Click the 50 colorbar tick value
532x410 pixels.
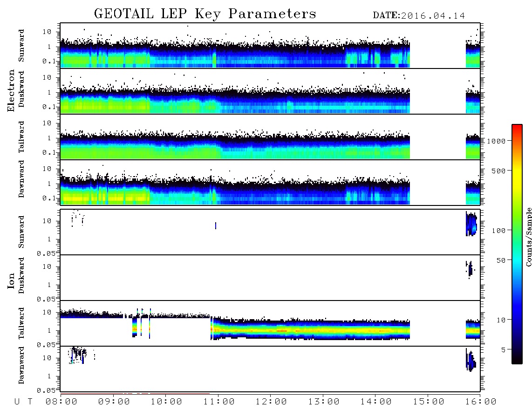point(501,260)
